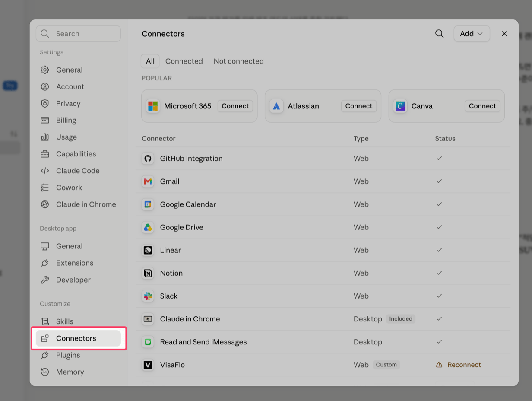The image size is (532, 401).
Task: Click the Account person icon in sidebar
Action: pyautogui.click(x=45, y=86)
